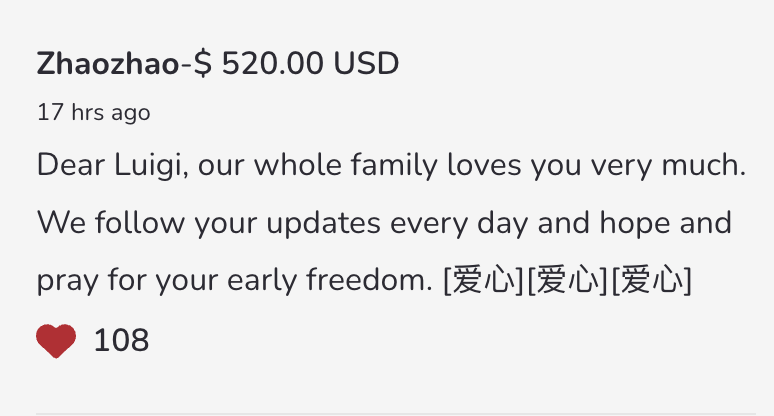Click the second [爱心] emoji placeholder
774x416 pixels.
click(x=567, y=280)
